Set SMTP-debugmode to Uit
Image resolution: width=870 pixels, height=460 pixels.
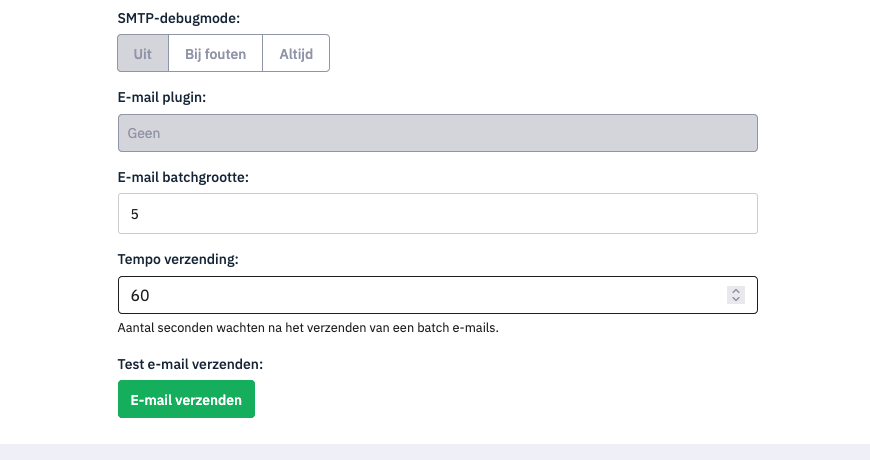[x=143, y=54]
